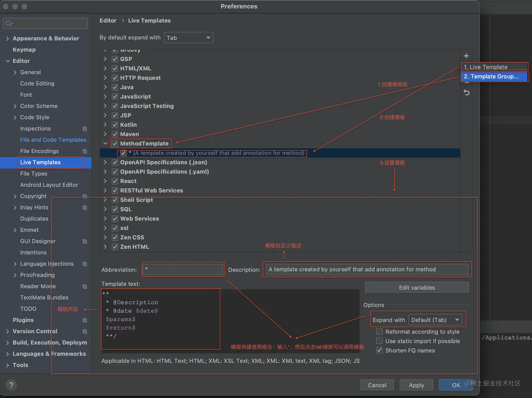
Task: Click project-level icon next to Language Injections
Action: click(x=85, y=264)
